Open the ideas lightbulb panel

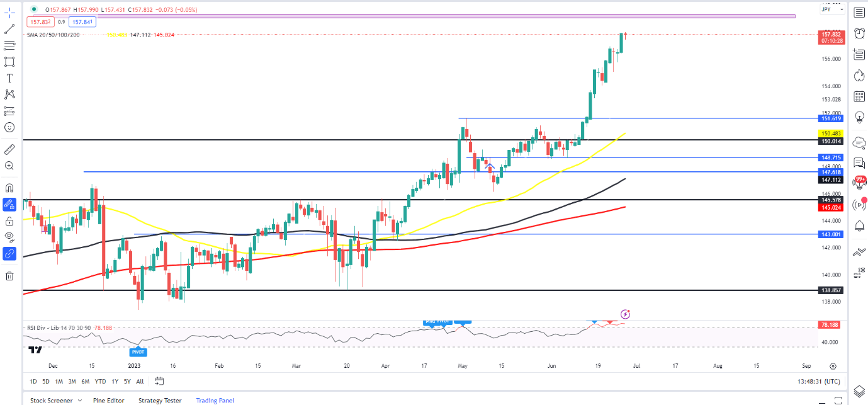pyautogui.click(x=859, y=118)
